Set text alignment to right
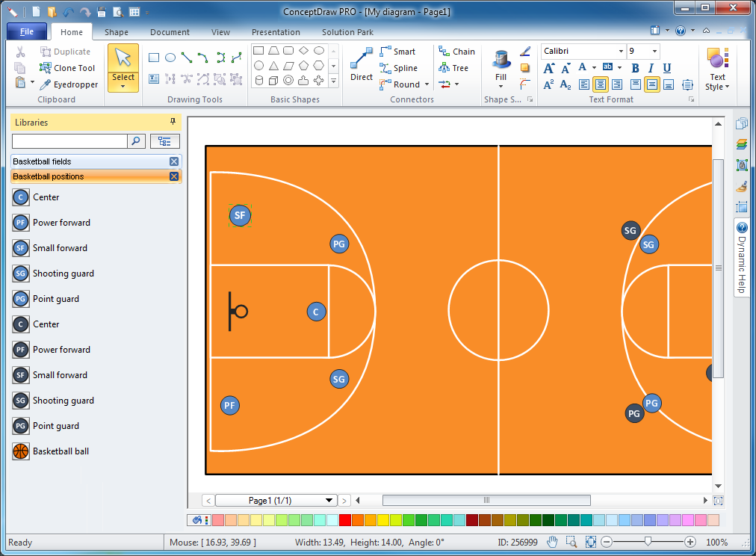This screenshot has width=756, height=556. point(616,85)
